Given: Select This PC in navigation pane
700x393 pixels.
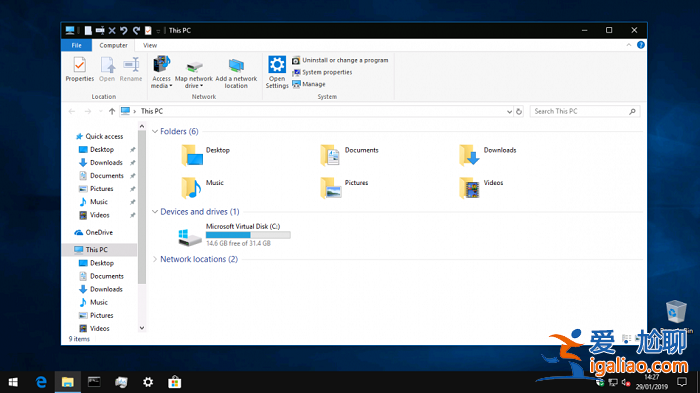Looking at the screenshot, I should pyautogui.click(x=99, y=250).
